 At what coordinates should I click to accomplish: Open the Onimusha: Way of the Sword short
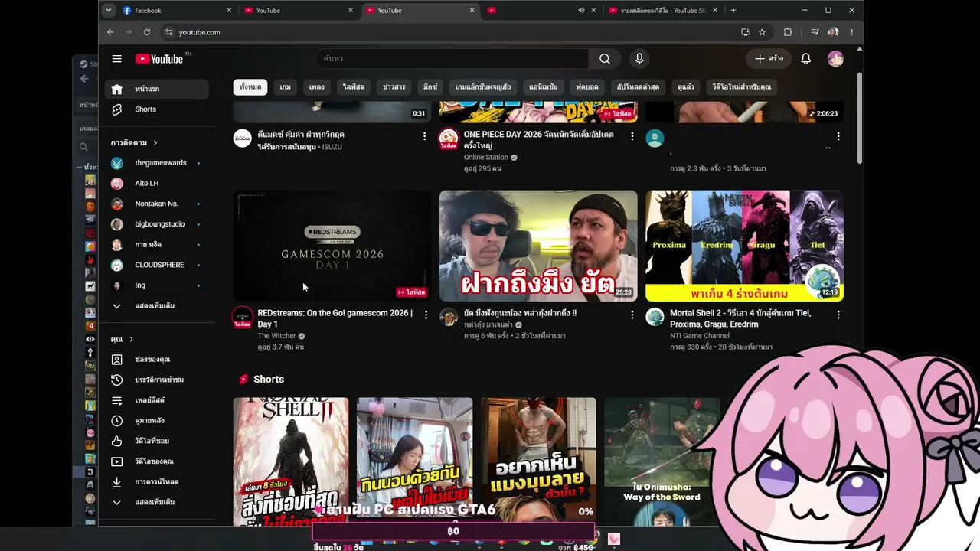pos(662,462)
